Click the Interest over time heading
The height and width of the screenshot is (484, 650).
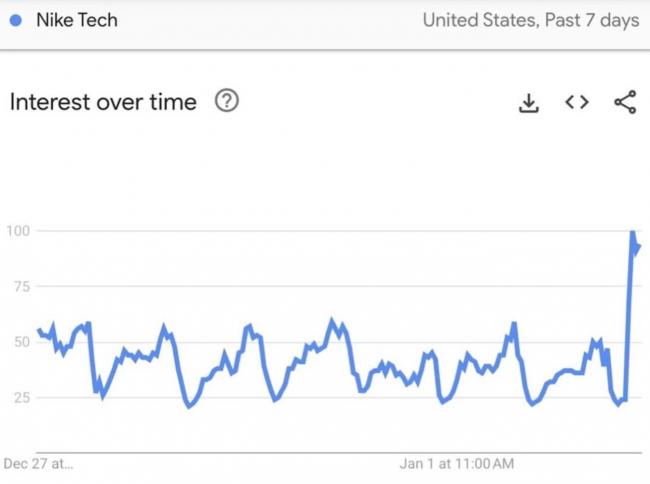click(x=103, y=102)
